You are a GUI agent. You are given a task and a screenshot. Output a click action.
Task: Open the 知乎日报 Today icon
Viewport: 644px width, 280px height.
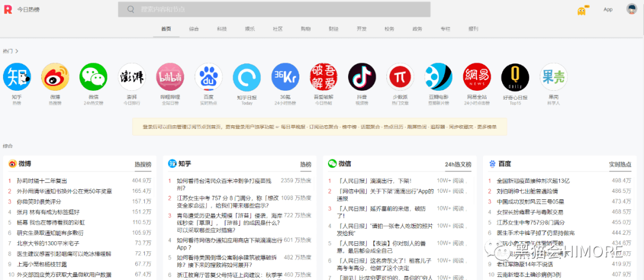coord(247,77)
